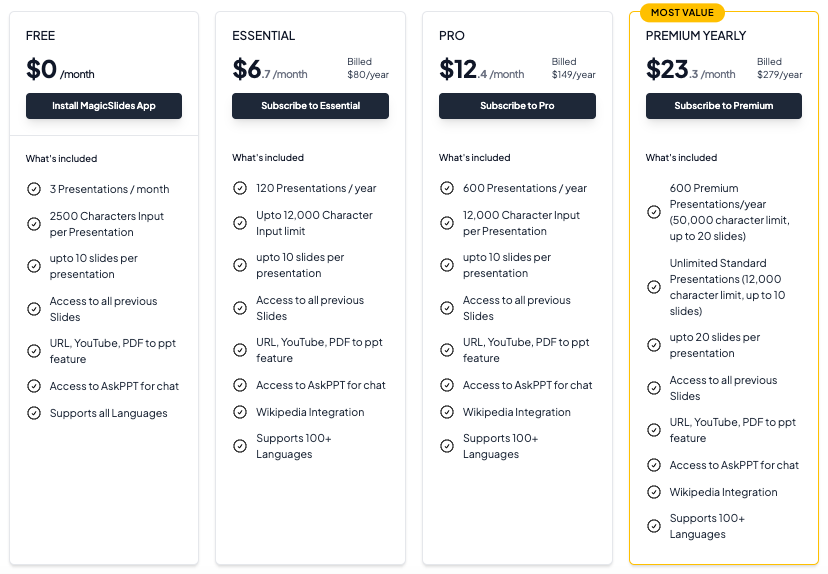This screenshot has height=574, width=828.
Task: Subscribe to the Essential plan
Action: (x=310, y=106)
